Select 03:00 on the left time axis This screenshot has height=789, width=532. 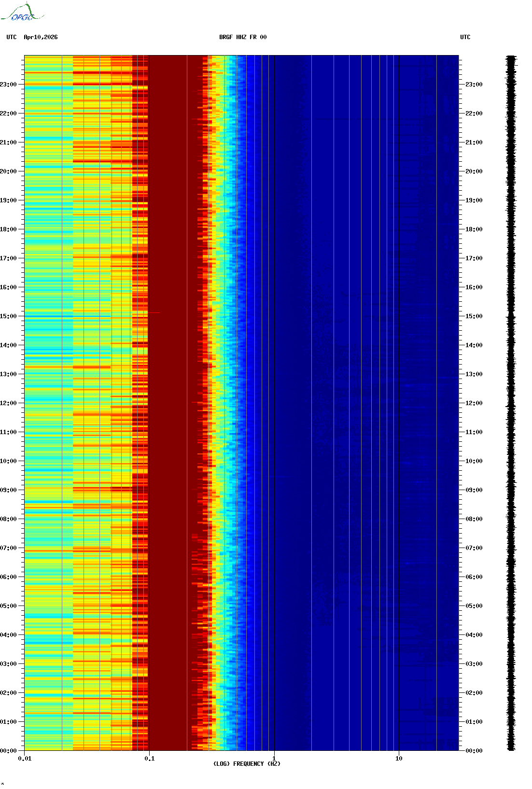(8, 664)
